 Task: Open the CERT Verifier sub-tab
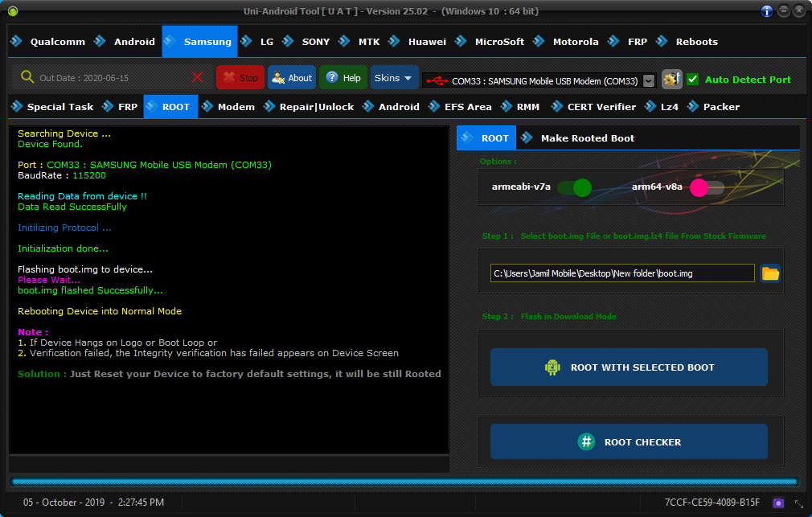pos(593,107)
